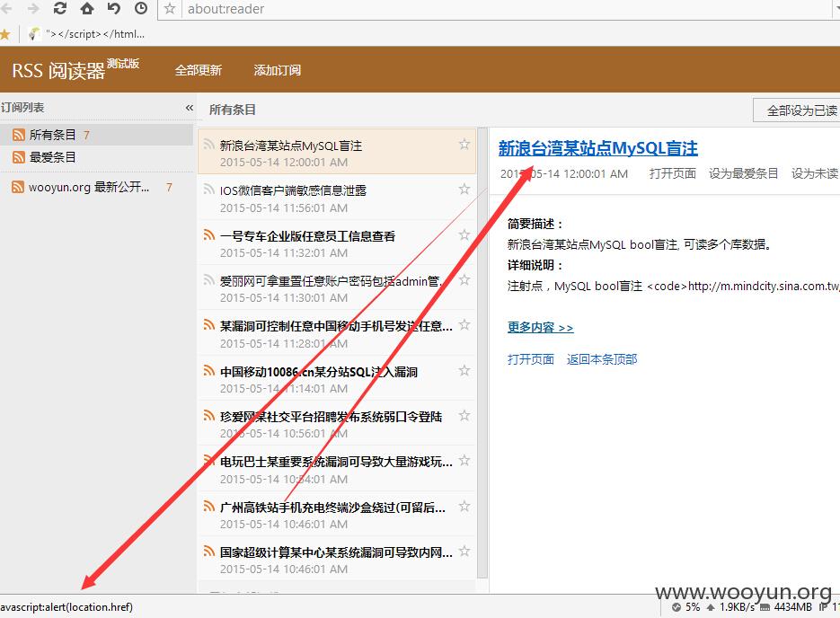Image resolution: width=840 pixels, height=618 pixels.
Task: Click the 5% indicator in status bar
Action: [686, 607]
